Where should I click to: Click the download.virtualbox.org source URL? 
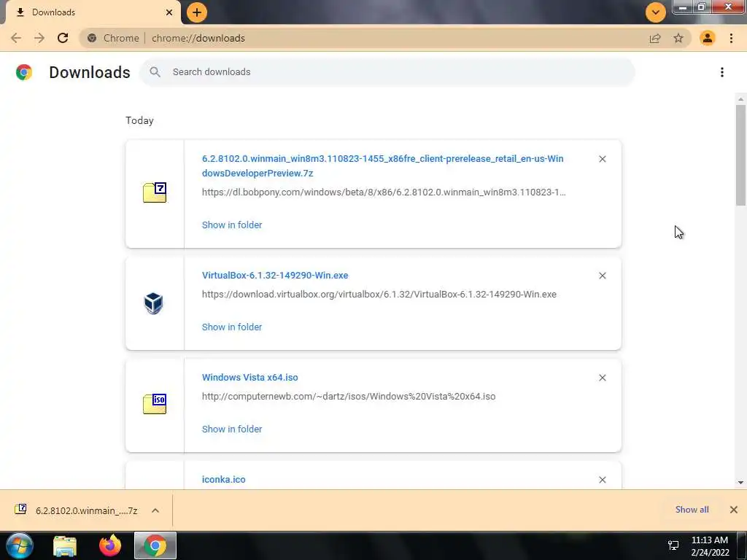point(379,295)
